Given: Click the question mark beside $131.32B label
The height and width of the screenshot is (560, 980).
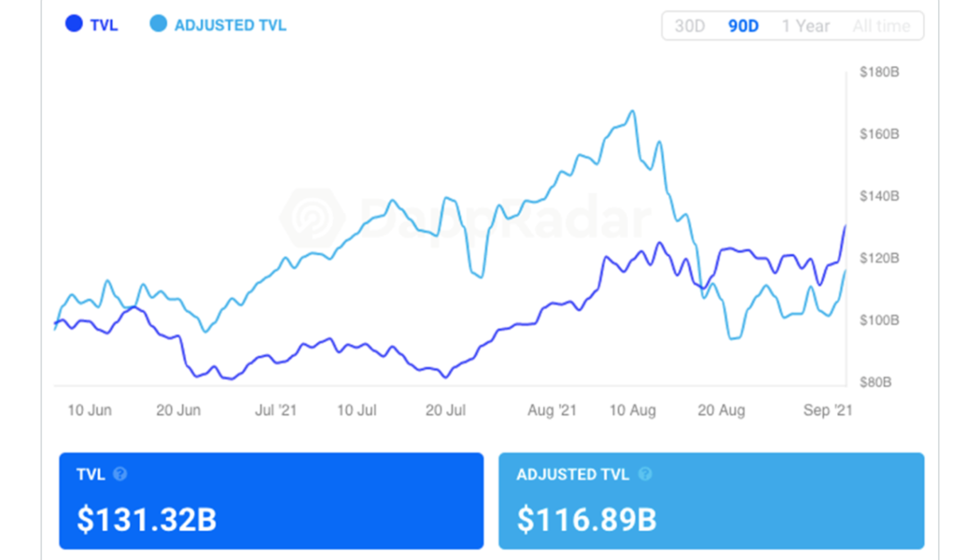Looking at the screenshot, I should (x=119, y=474).
